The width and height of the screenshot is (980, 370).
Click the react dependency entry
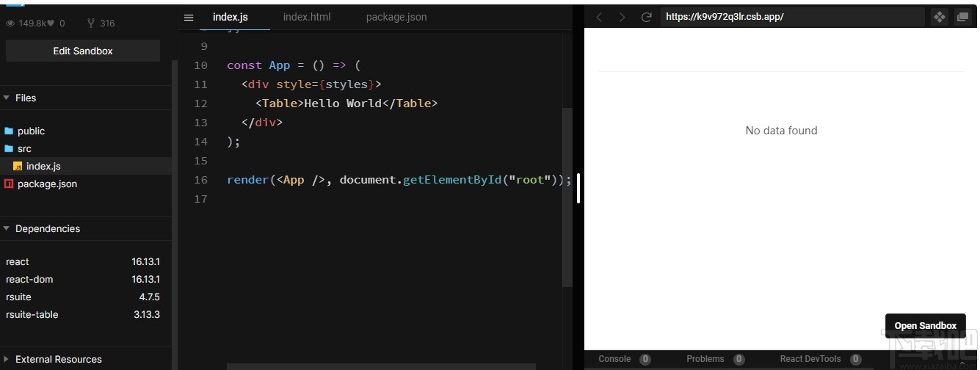[x=83, y=261]
